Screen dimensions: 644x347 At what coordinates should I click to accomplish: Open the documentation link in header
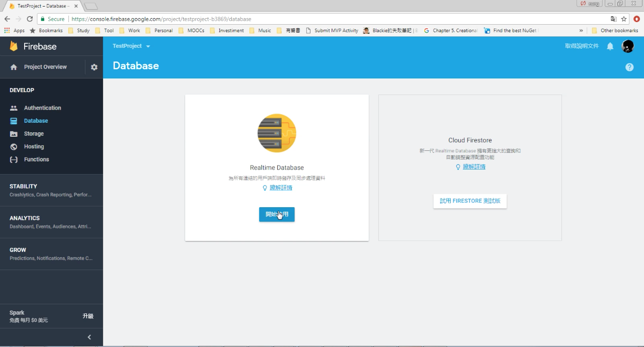tap(582, 46)
